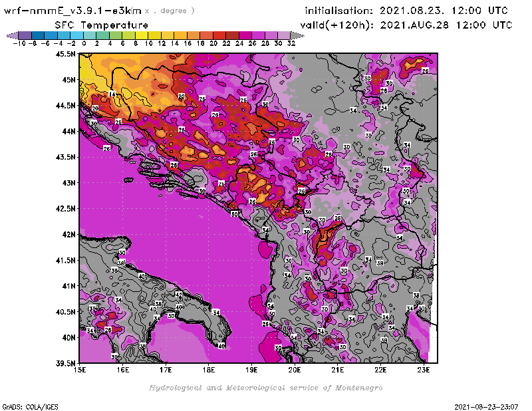Click the '40N' latitude axis label
532x411 pixels.
tap(69, 338)
